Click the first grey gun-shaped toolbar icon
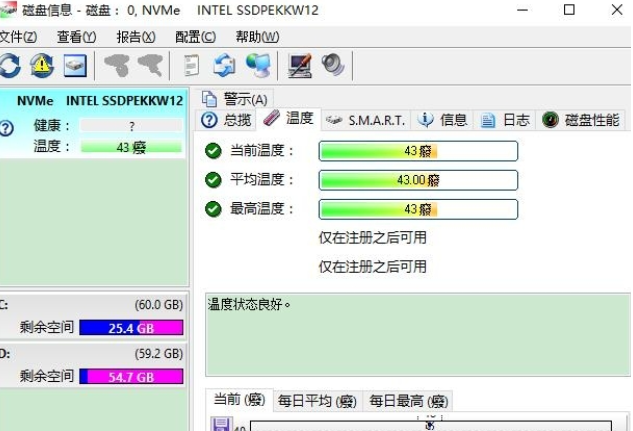The width and height of the screenshot is (633, 431). [x=117, y=66]
